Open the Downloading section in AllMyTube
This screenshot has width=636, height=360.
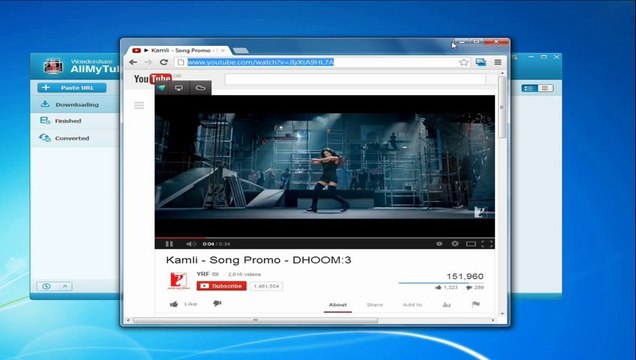pyautogui.click(x=75, y=105)
